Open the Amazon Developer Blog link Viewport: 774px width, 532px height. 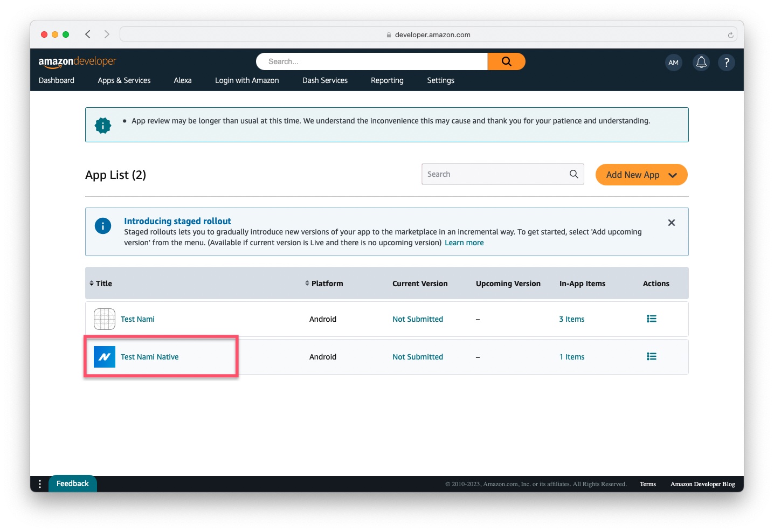[x=703, y=484]
